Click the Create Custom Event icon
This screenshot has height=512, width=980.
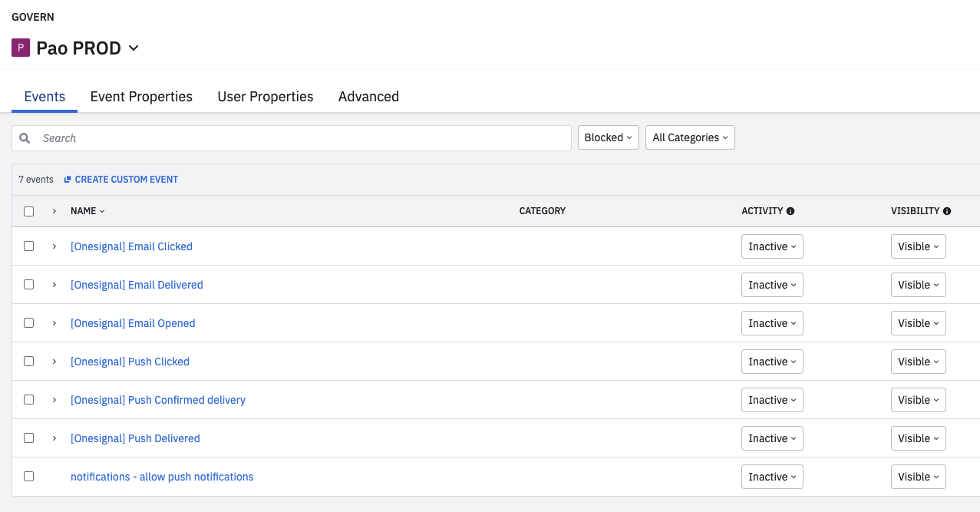pyautogui.click(x=68, y=180)
